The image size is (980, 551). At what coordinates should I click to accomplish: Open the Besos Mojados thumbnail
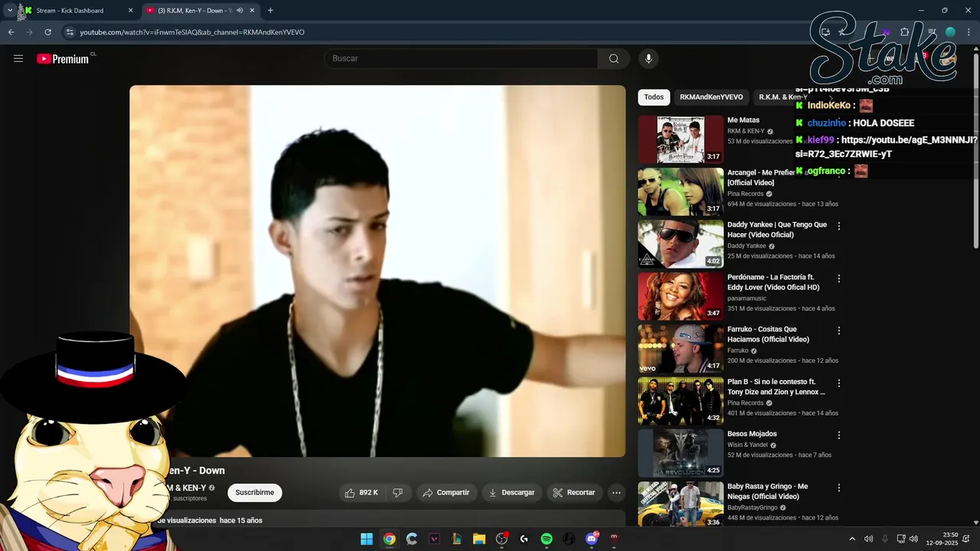(681, 453)
